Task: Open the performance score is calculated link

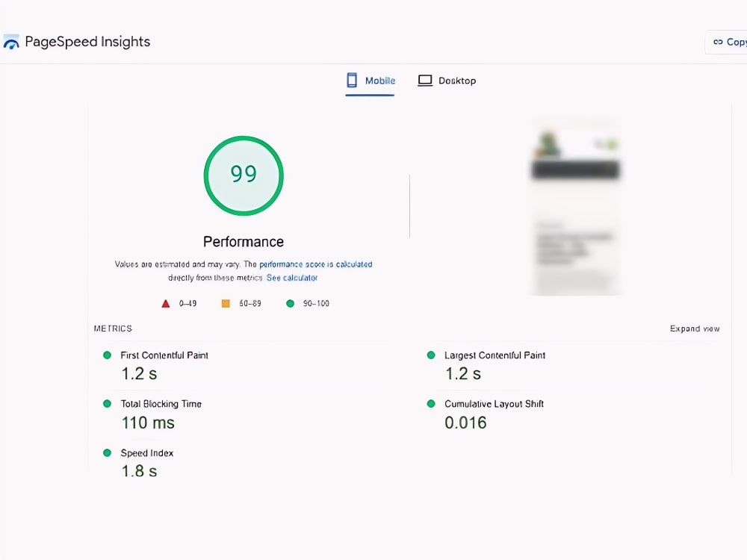Action: [x=316, y=264]
